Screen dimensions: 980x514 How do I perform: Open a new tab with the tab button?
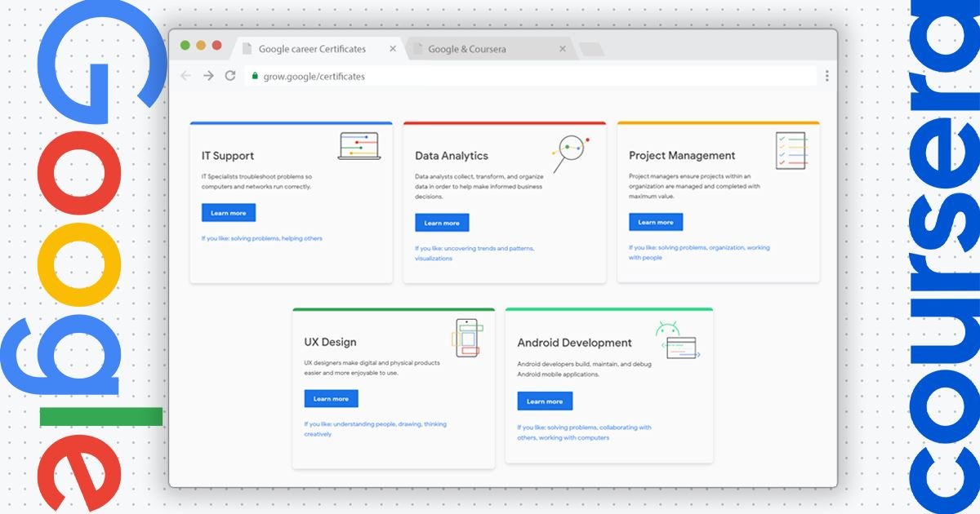(591, 50)
